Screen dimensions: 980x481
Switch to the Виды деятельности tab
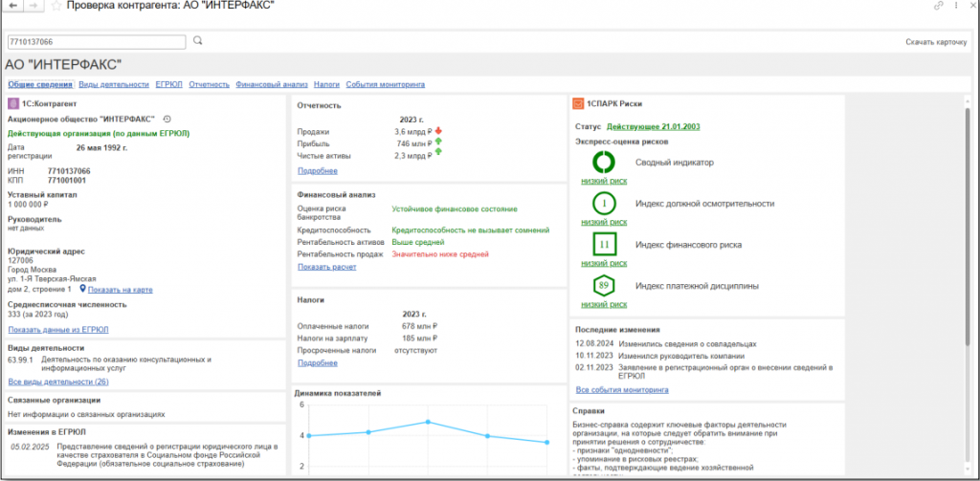click(115, 84)
